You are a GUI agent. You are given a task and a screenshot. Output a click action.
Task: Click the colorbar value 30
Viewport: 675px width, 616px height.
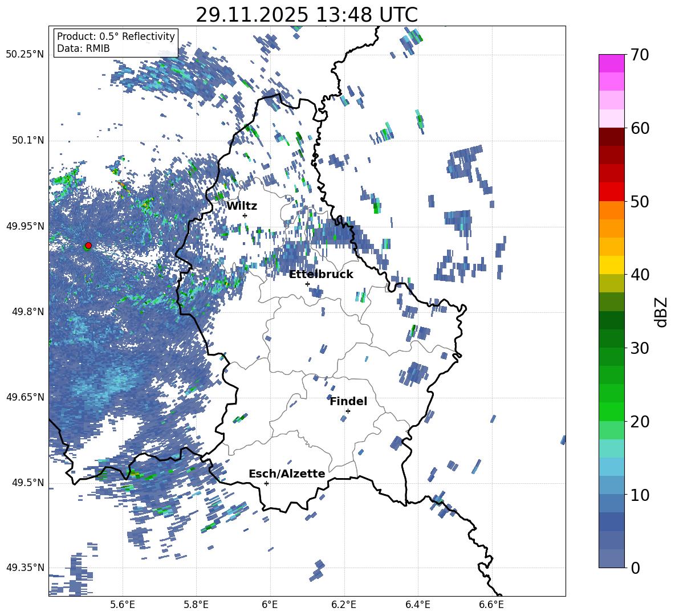pos(640,348)
